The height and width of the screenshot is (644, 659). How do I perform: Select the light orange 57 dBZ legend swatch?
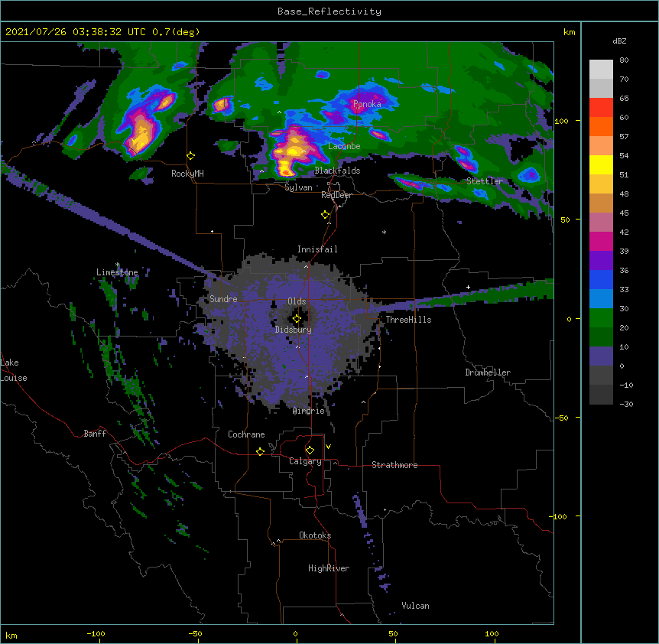[x=601, y=146]
